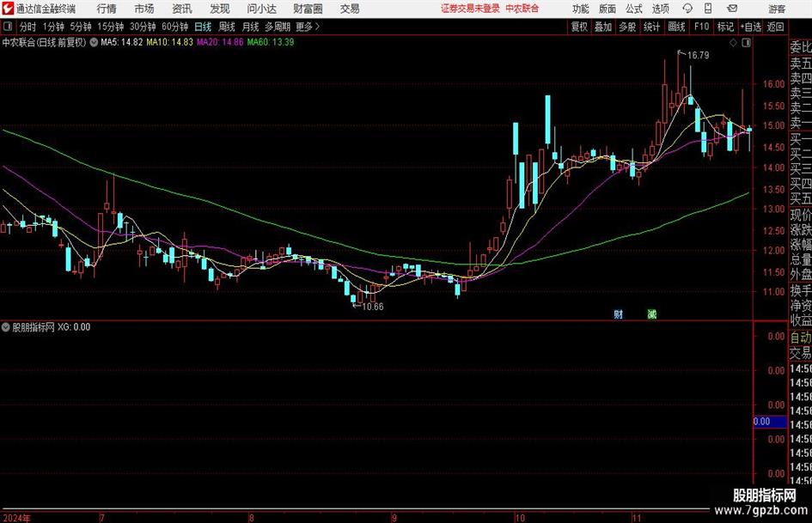Click the 减 marker on chart
812x523 pixels.
(652, 313)
